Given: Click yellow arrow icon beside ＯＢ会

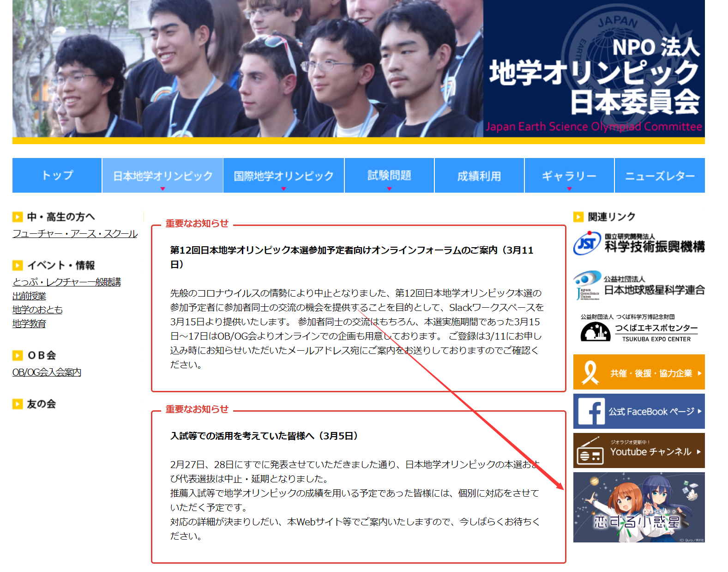Looking at the screenshot, I should [18, 355].
